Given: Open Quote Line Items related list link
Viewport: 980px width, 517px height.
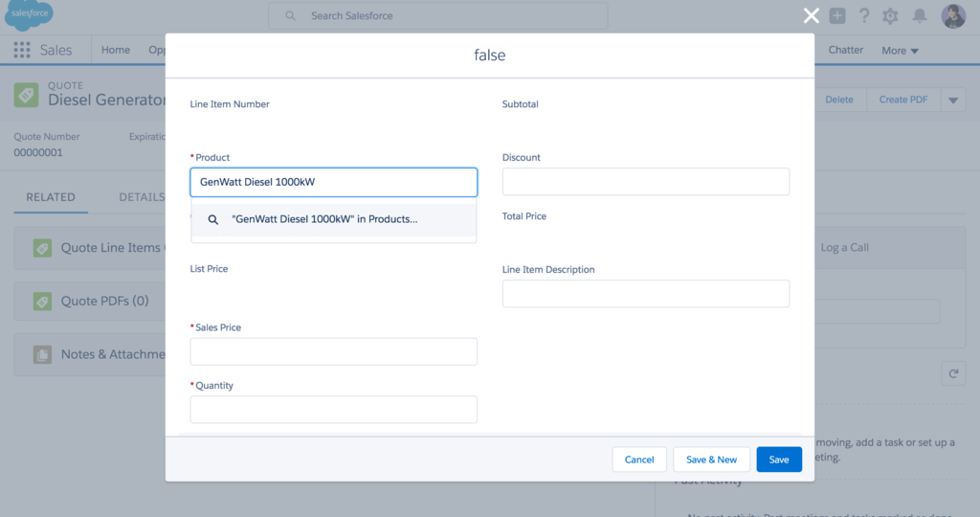Looking at the screenshot, I should point(113,248).
